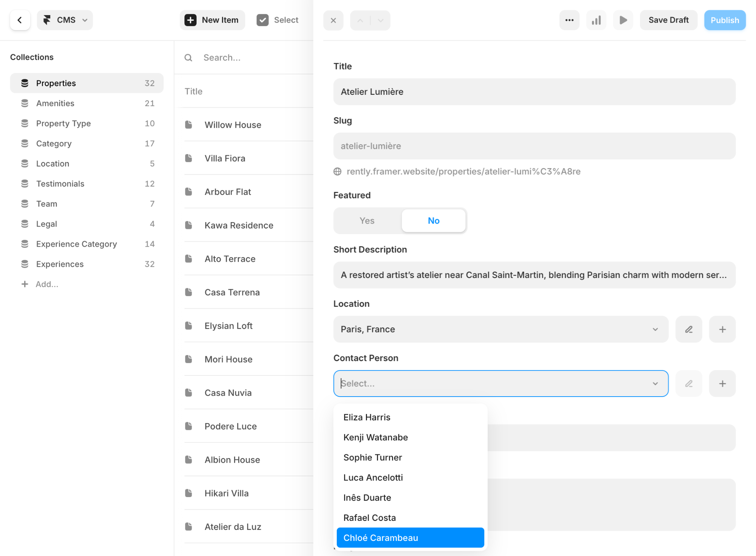Collapse the Contact Person select dropdown

tap(655, 384)
